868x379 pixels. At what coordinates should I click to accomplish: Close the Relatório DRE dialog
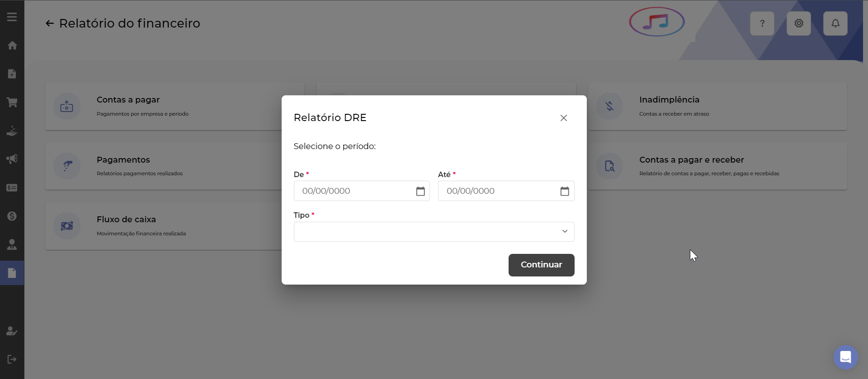point(563,118)
